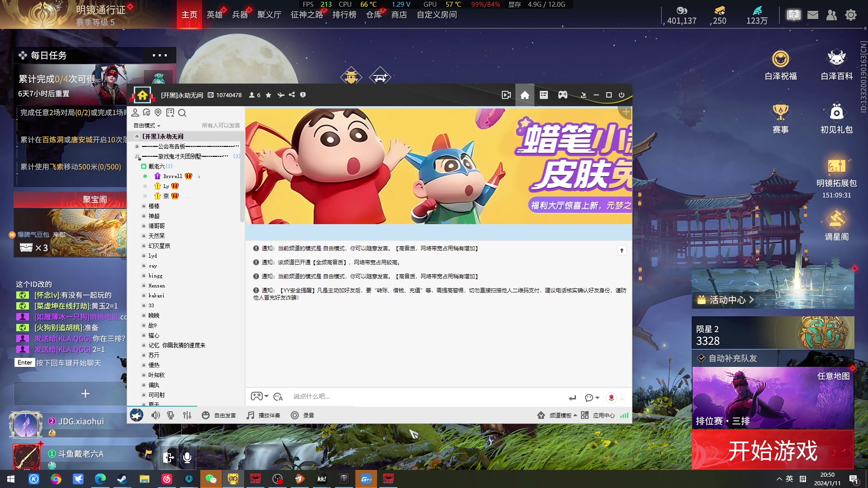Screen dimensions: 868x488
Task: Open the 商店 shop tab
Action: pos(399,15)
